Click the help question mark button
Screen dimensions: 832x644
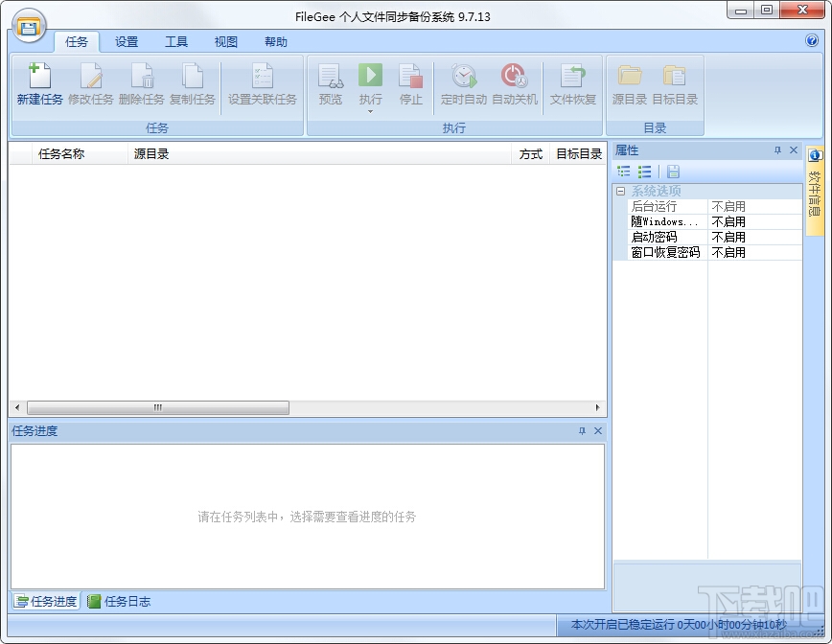pos(812,41)
